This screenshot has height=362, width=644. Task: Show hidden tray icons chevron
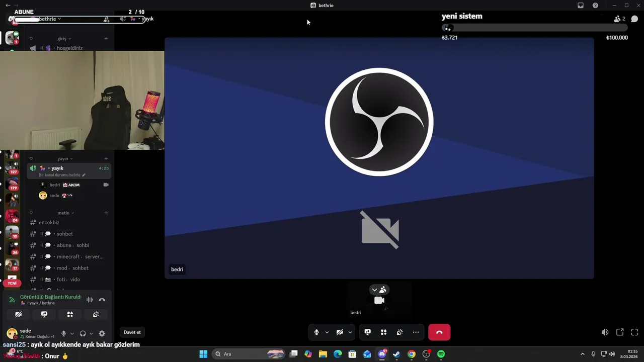(x=583, y=354)
